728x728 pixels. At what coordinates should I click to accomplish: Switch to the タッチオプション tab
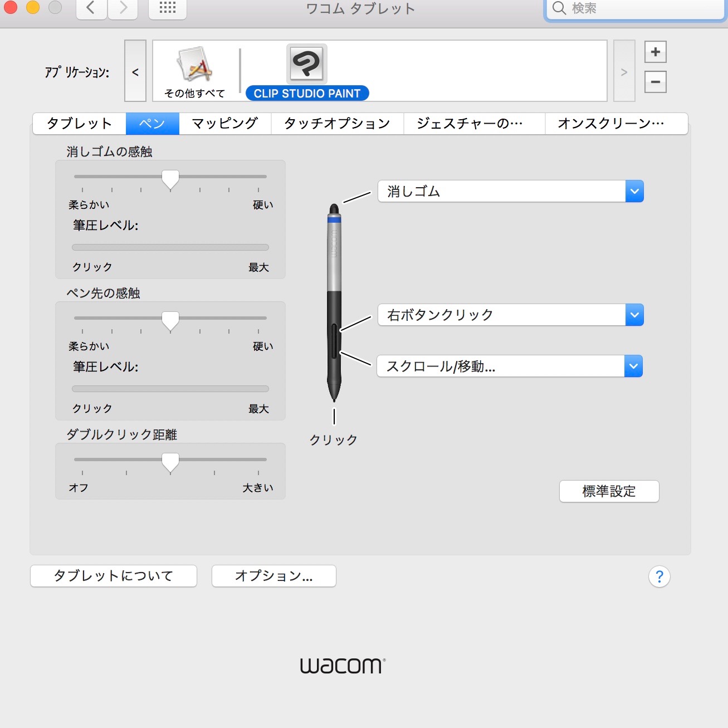[x=337, y=124]
